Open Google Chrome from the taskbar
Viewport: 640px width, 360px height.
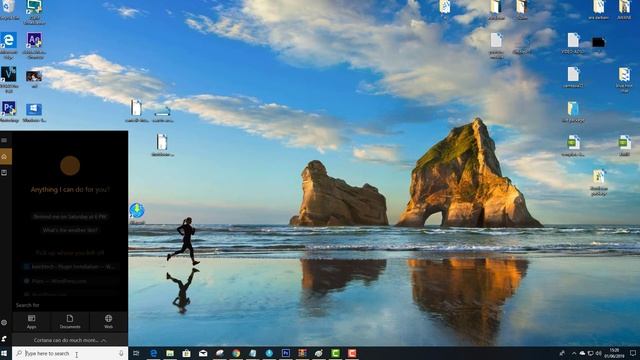236,353
